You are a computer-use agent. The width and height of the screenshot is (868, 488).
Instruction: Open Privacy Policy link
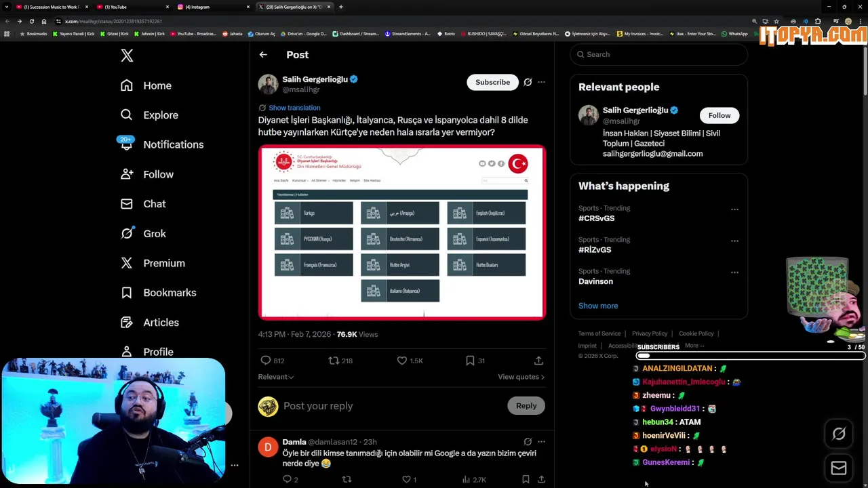coord(650,333)
